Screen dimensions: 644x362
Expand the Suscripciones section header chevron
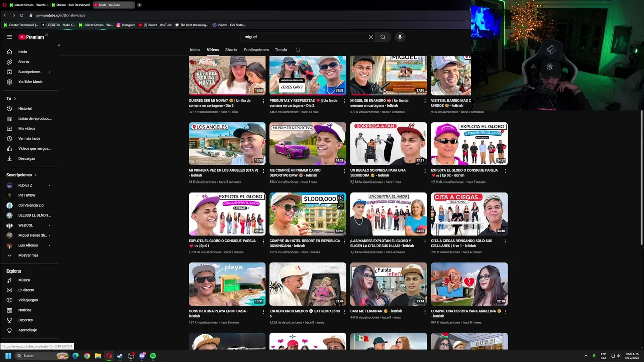click(x=36, y=175)
